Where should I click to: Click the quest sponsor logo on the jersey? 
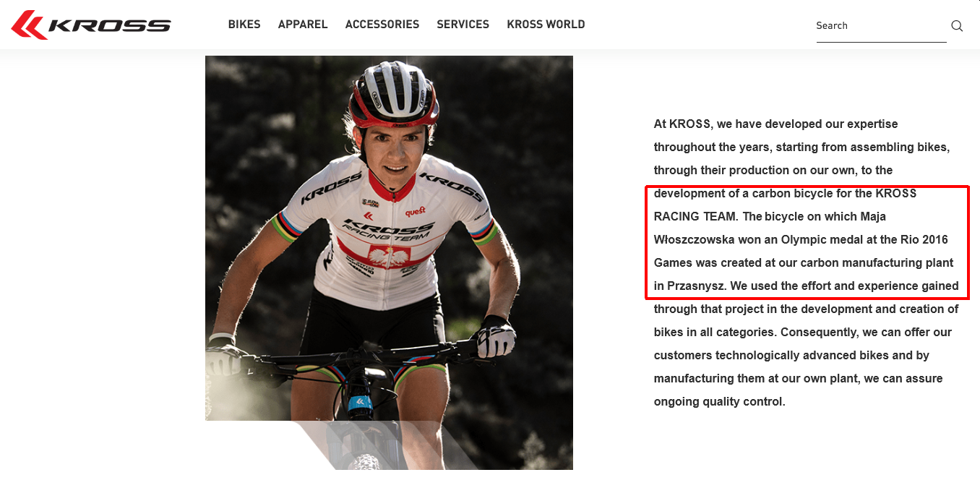click(x=415, y=212)
